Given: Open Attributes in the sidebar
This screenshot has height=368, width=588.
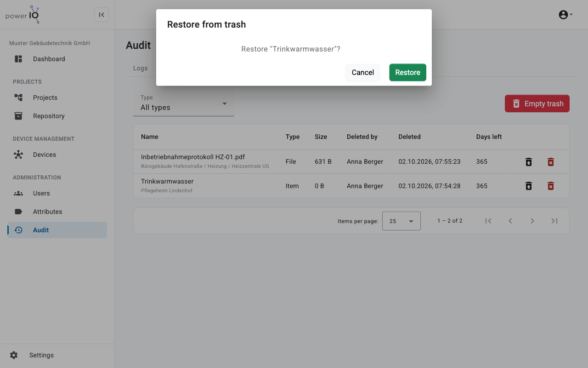Looking at the screenshot, I should (x=57, y=212).
